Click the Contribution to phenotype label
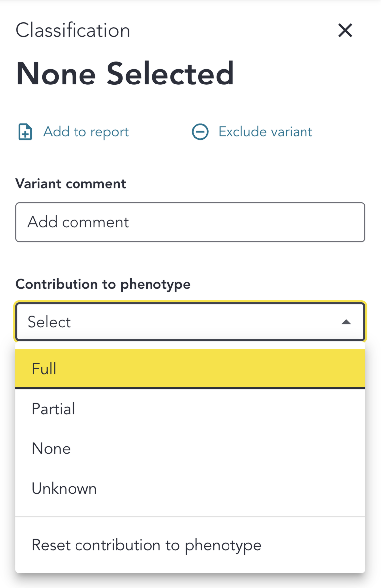This screenshot has width=381, height=588. [103, 284]
